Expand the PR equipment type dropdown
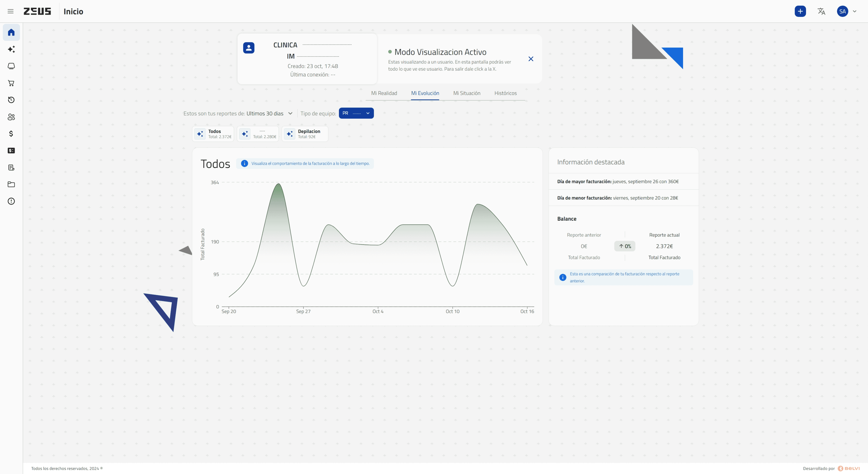The height and width of the screenshot is (474, 868). click(356, 113)
